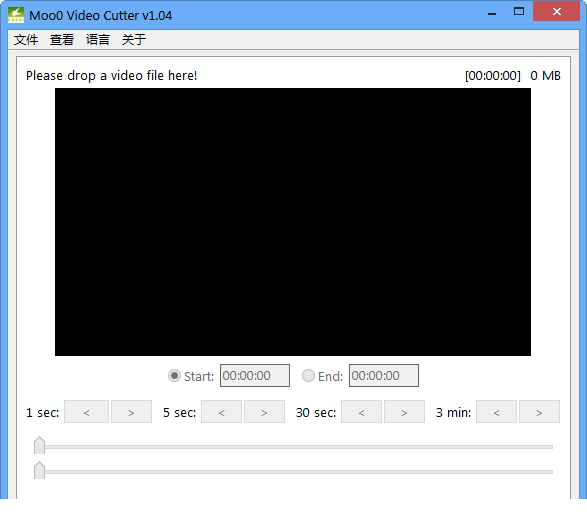Viewport: 587px width, 518px height.
Task: Open the 关于 (About) menu
Action: point(134,39)
